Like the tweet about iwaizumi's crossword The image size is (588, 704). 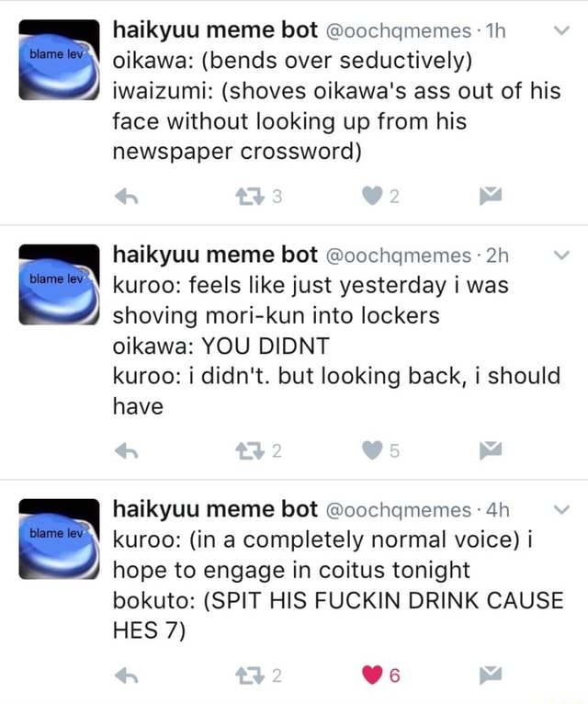pos(372,196)
